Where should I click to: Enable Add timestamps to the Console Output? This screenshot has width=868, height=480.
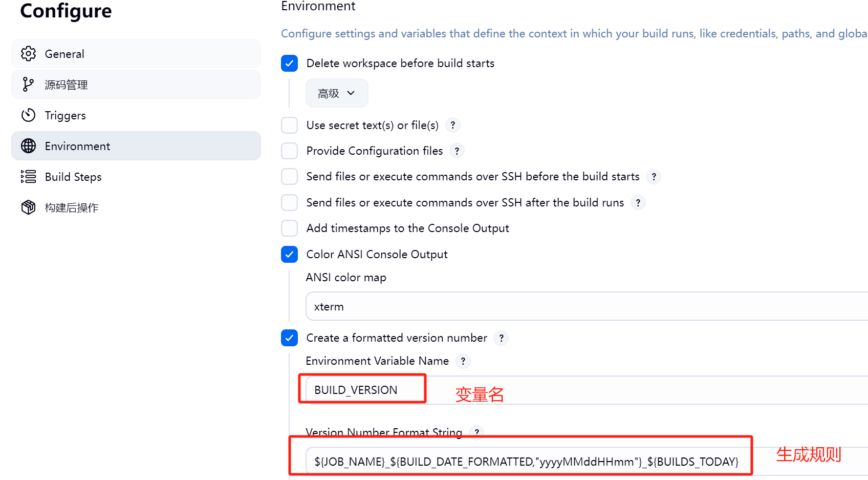290,228
